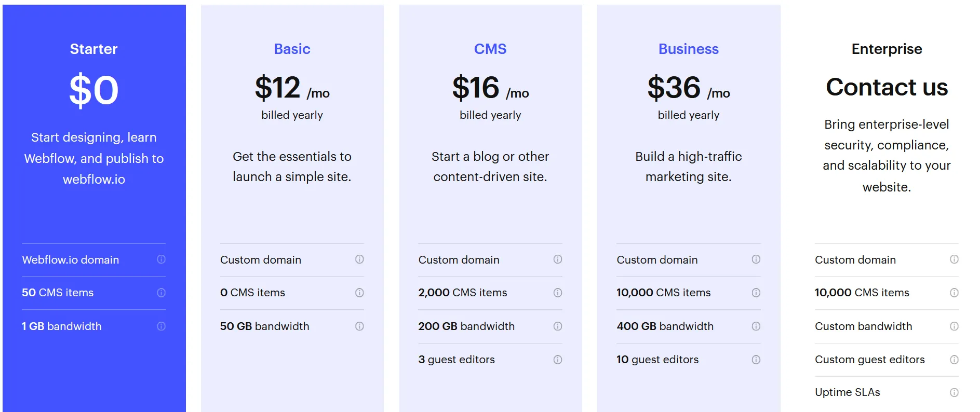
Task: Select the Enterprise plan heading
Action: 887,49
